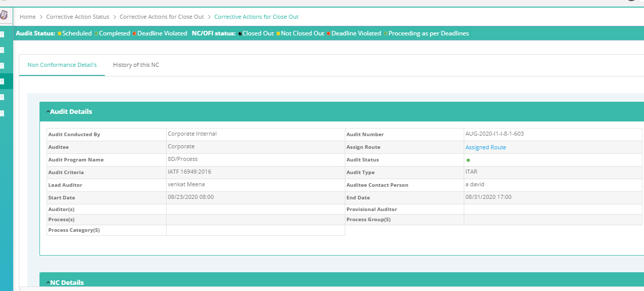Click the Process Category(S) label

[74, 230]
